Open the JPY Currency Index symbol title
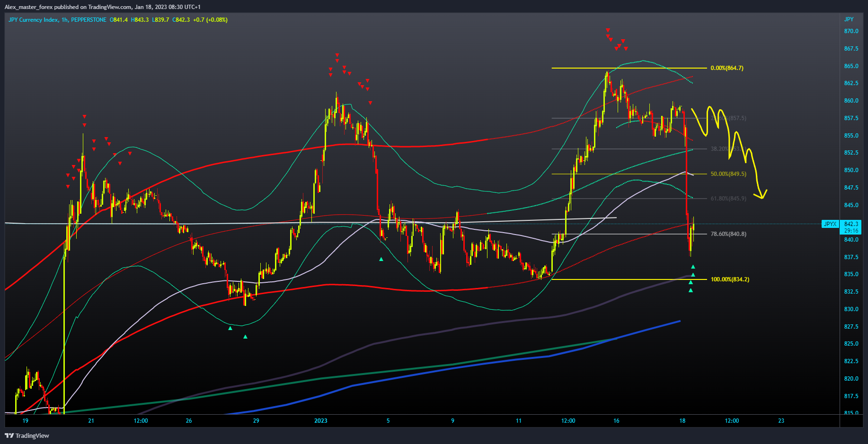 33,20
